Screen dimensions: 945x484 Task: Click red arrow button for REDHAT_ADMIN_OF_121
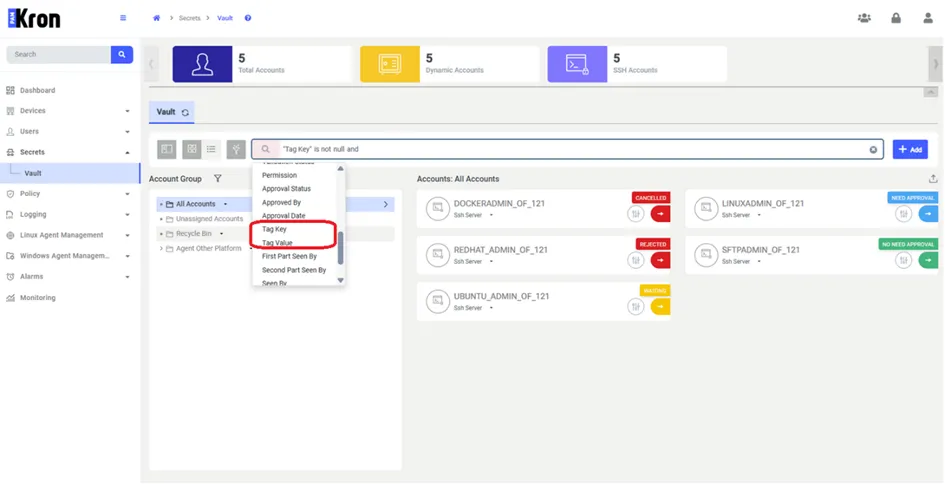tap(661, 260)
